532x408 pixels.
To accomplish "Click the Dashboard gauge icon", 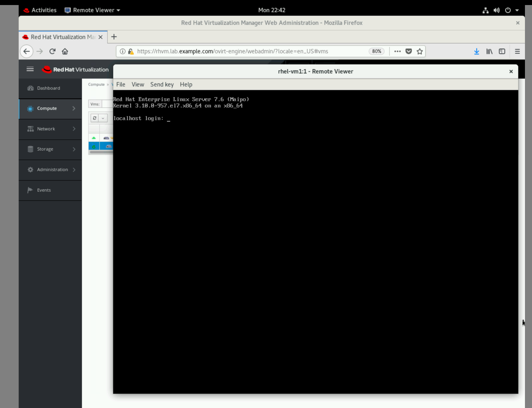I will click(x=31, y=88).
